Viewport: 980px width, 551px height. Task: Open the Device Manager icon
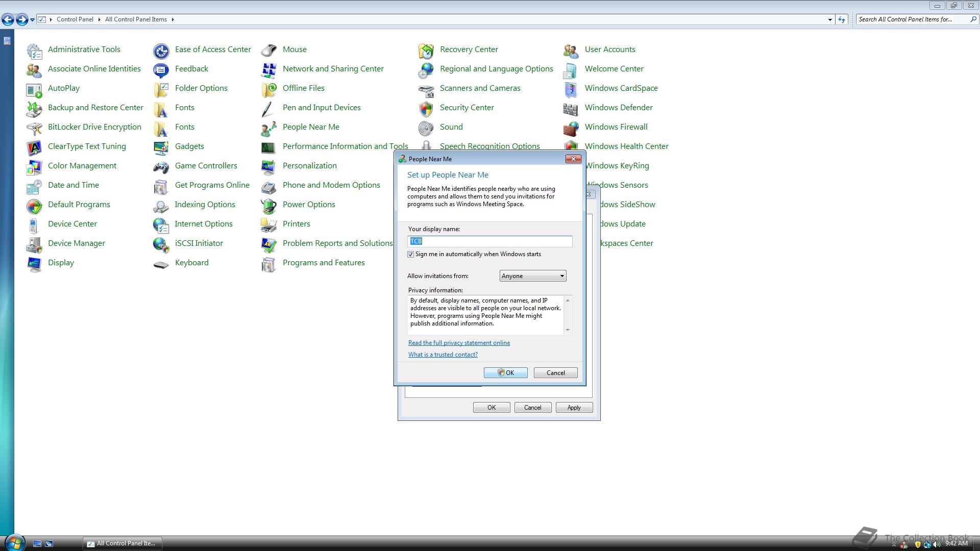(34, 244)
